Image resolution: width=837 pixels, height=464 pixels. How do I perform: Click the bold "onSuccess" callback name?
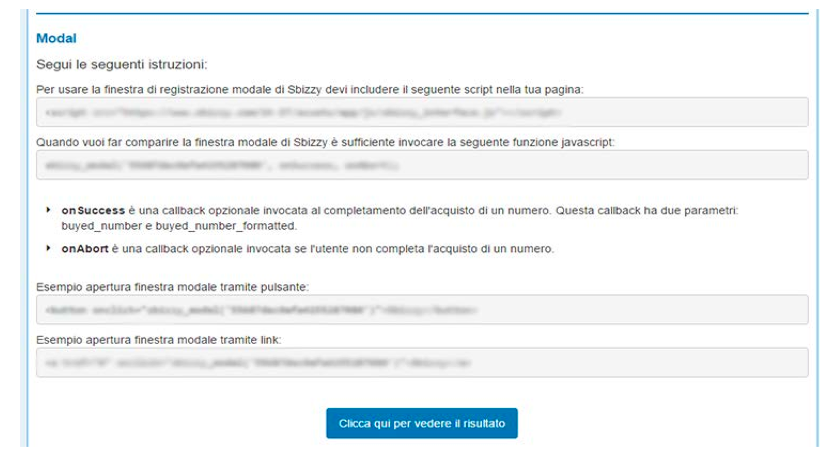pyautogui.click(x=90, y=212)
